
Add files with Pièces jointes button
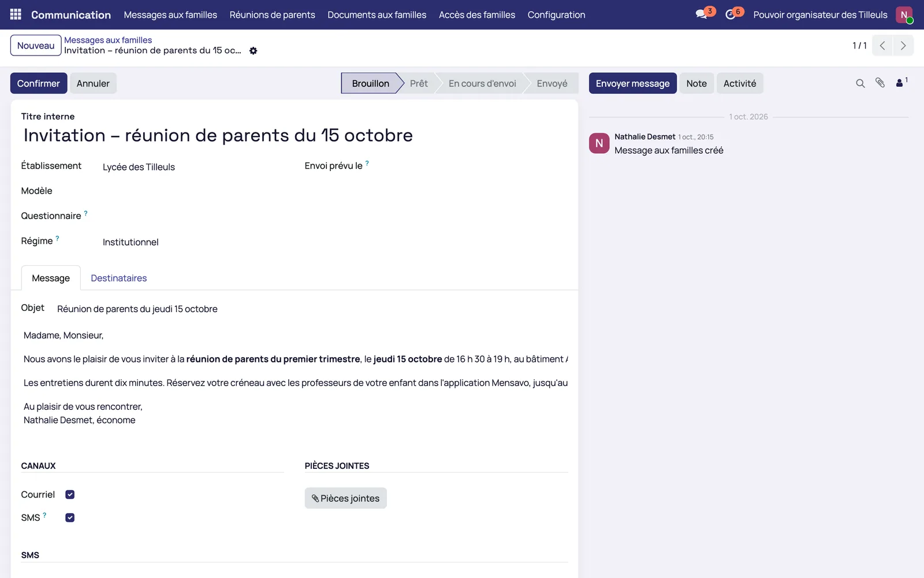[x=345, y=498]
